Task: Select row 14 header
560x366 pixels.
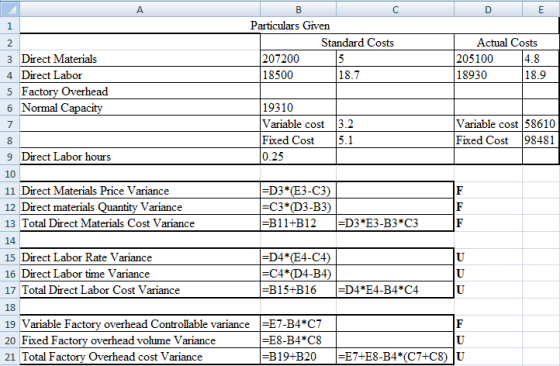Action: [x=10, y=240]
